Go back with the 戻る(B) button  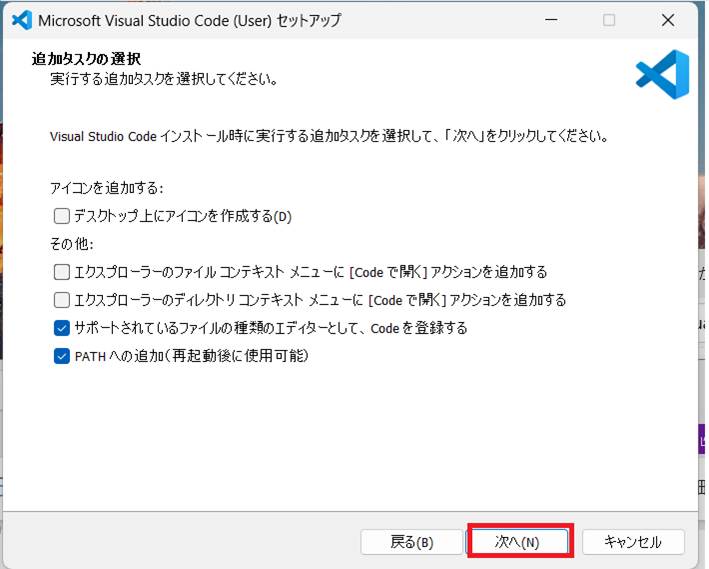click(x=411, y=542)
